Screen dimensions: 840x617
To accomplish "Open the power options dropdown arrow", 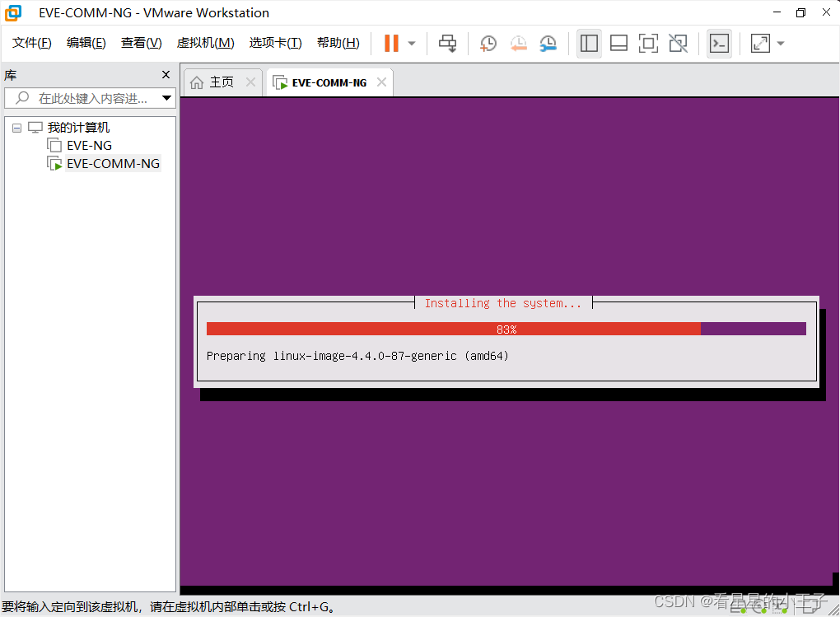I will (x=412, y=44).
